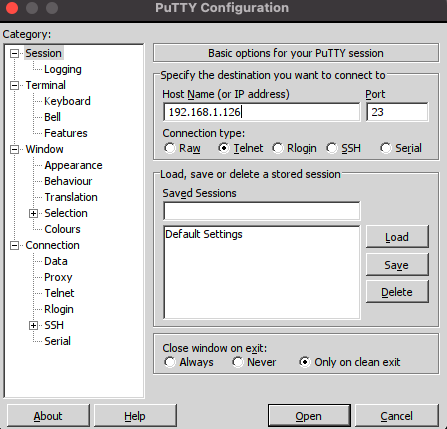Select the Selection category
Image resolution: width=447 pixels, height=429 pixels.
coord(66,213)
